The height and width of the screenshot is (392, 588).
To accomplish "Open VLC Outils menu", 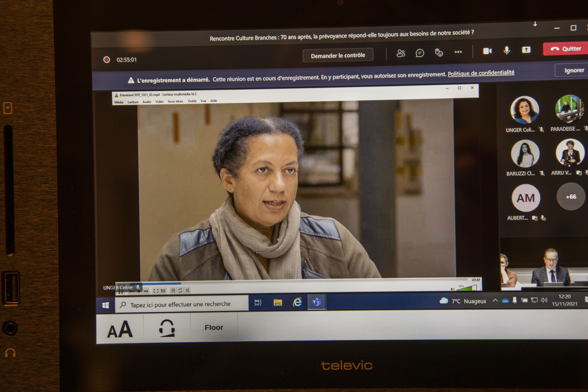I will [x=192, y=101].
